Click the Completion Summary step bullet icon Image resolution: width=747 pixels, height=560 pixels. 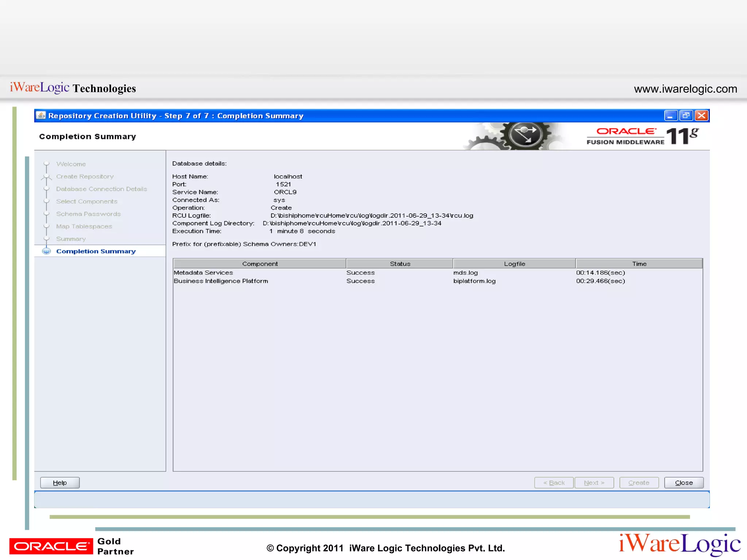46,251
